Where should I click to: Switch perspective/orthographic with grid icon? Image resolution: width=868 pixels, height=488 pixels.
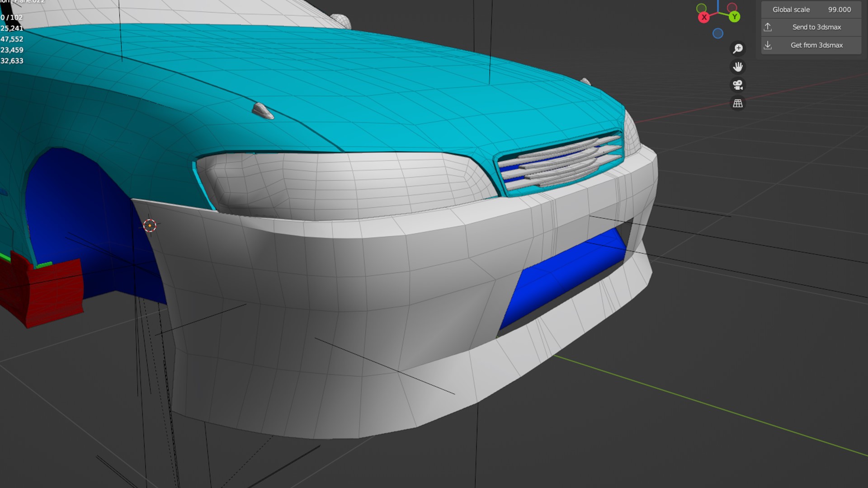point(738,103)
